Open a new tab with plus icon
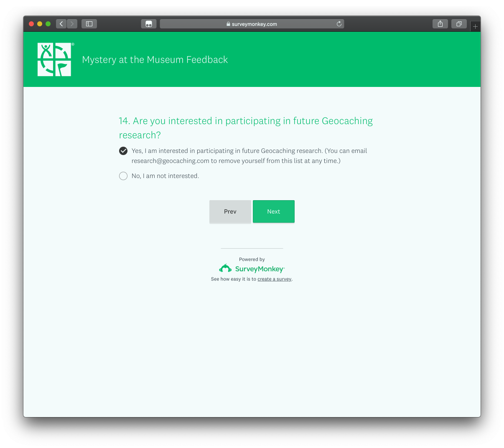This screenshot has width=504, height=448. 475,26
